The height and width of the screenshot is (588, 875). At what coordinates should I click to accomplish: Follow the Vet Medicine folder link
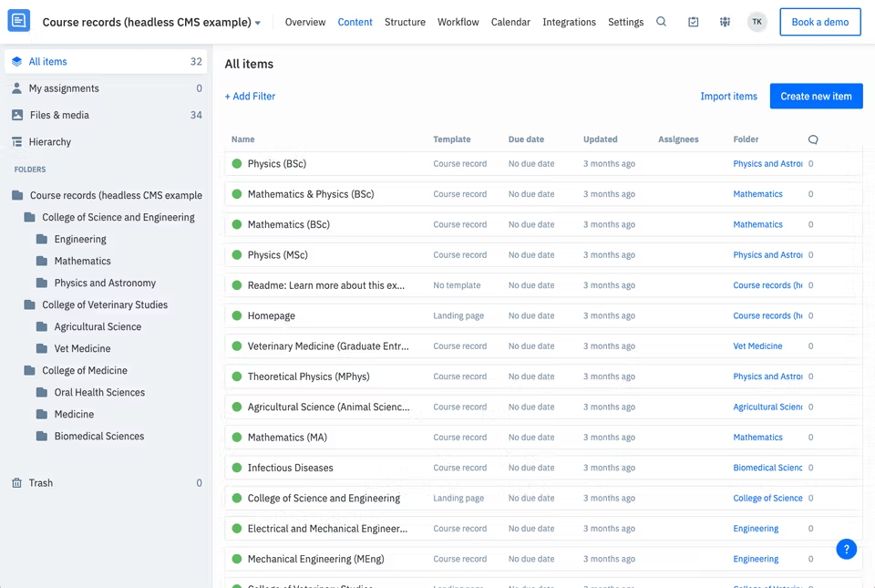(x=760, y=346)
